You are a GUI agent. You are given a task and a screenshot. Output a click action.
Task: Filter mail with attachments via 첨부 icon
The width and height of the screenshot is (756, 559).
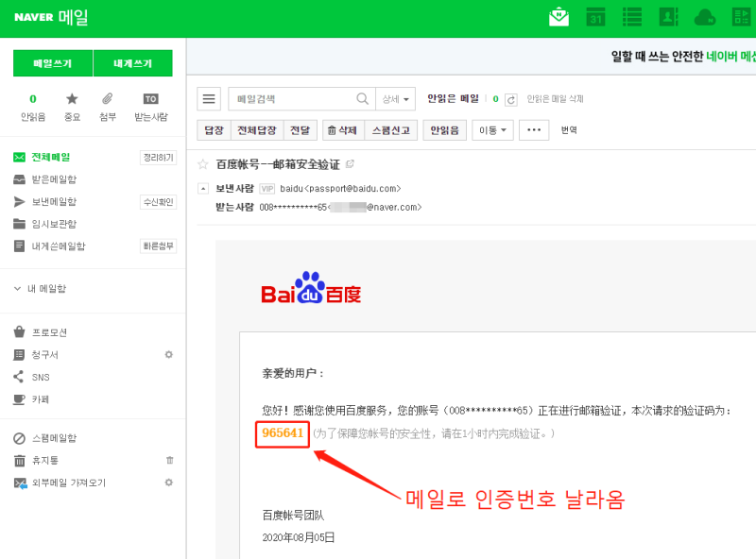tap(108, 107)
